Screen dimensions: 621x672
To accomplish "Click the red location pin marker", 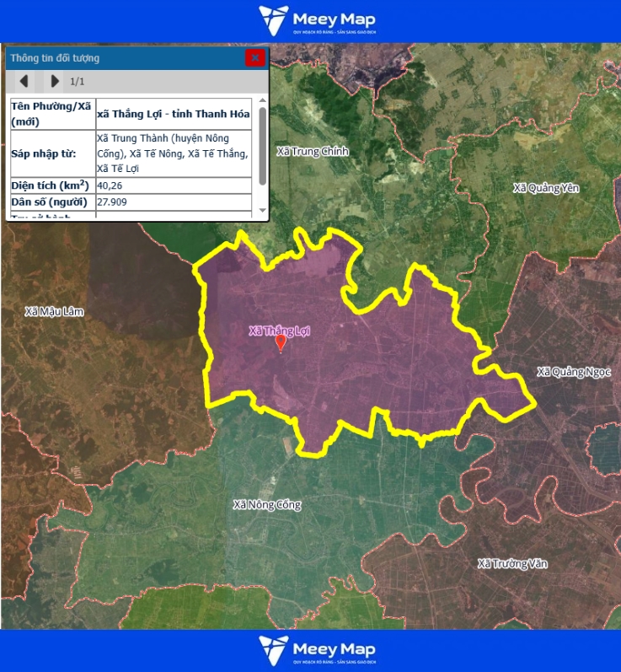I will point(281,343).
